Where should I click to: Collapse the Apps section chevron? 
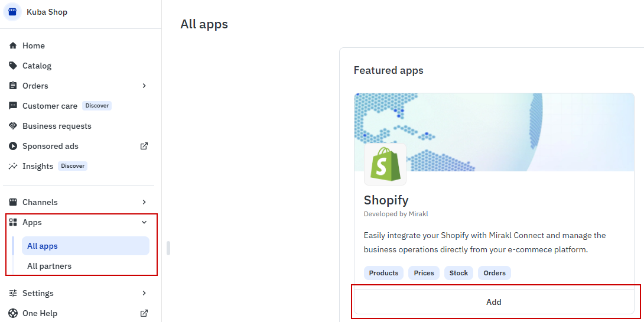pos(144,222)
